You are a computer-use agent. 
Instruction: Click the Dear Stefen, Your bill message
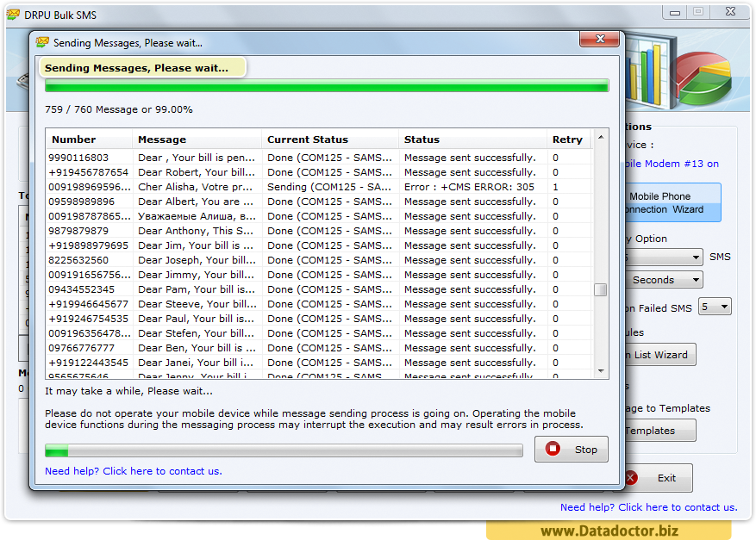pyautogui.click(x=197, y=333)
